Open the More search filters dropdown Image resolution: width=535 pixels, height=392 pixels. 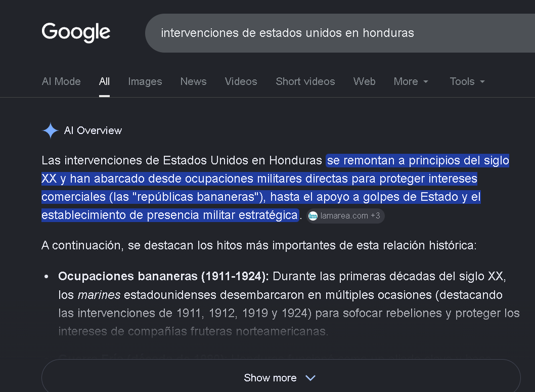(411, 81)
